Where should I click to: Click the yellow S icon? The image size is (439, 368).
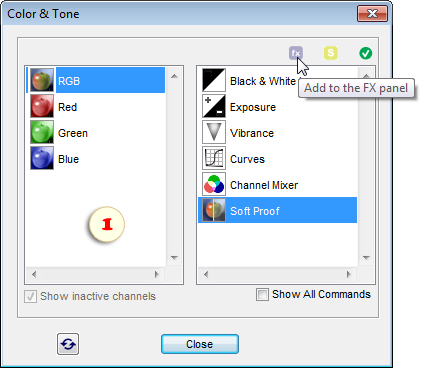(x=331, y=53)
